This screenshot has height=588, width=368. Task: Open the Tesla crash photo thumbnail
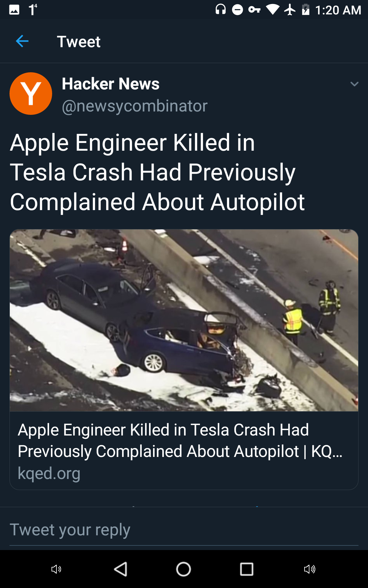coord(184,320)
